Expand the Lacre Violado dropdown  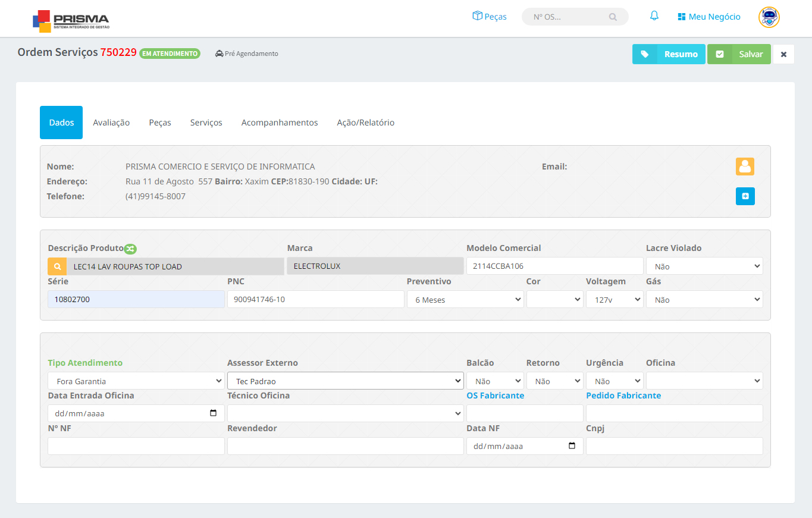[704, 266]
